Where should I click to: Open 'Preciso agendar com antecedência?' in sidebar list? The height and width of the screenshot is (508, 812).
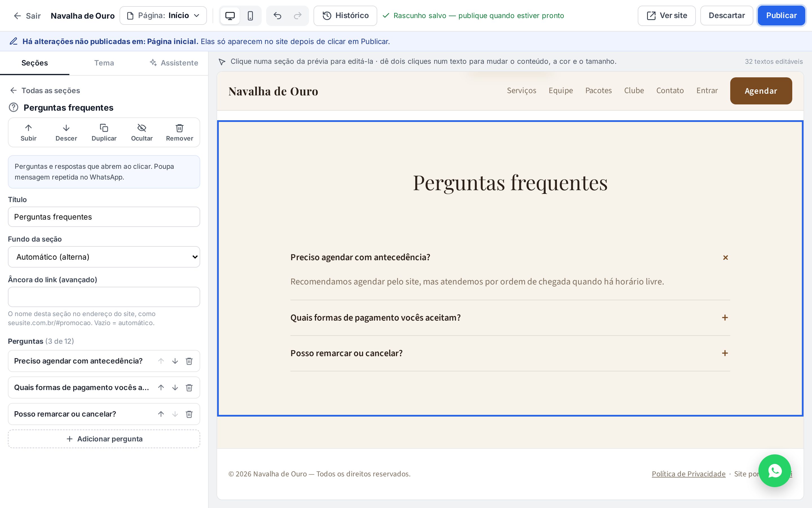tap(78, 361)
